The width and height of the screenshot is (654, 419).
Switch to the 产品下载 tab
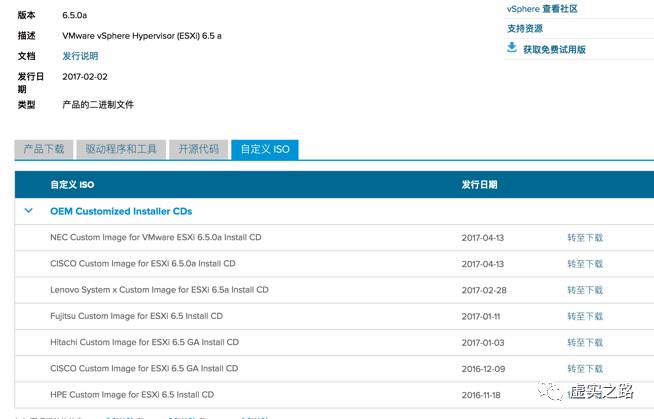[x=44, y=149]
